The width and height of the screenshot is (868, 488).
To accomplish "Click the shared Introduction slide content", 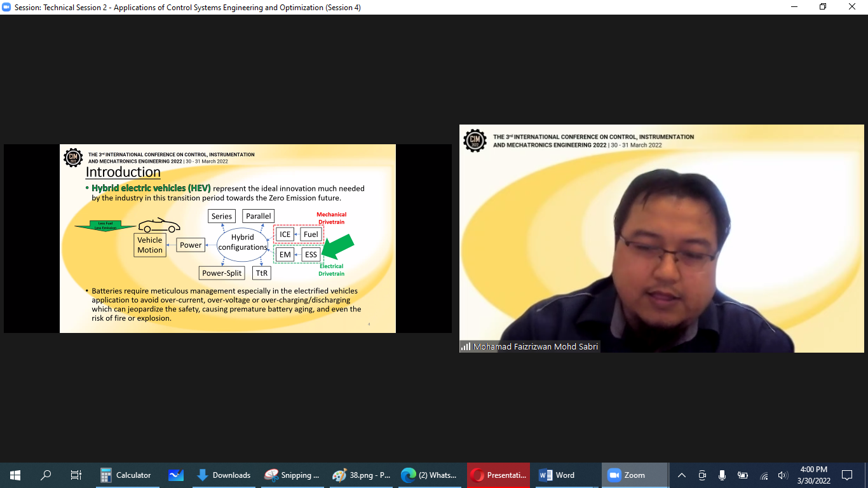I will [227, 238].
